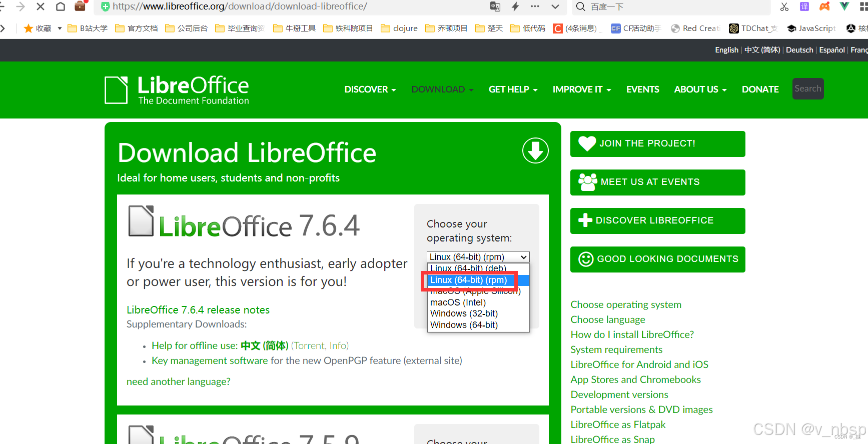Click the LibreOffice Document Foundation logo
The image size is (868, 444).
click(x=177, y=90)
